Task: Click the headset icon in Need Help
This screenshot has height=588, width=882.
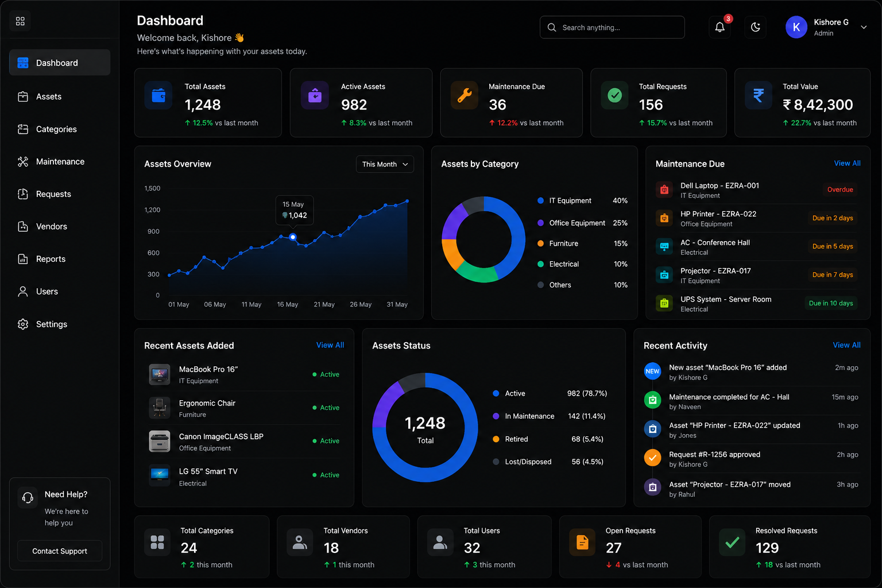Action: [28, 498]
